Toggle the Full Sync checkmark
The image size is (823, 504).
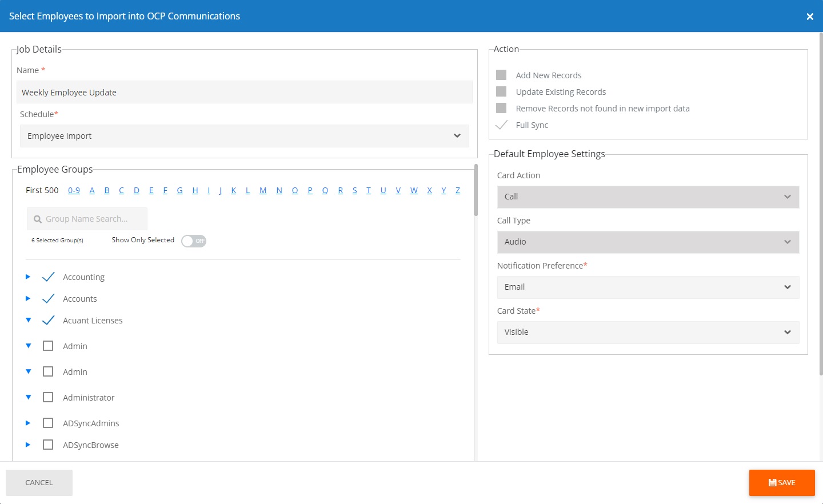coord(501,125)
